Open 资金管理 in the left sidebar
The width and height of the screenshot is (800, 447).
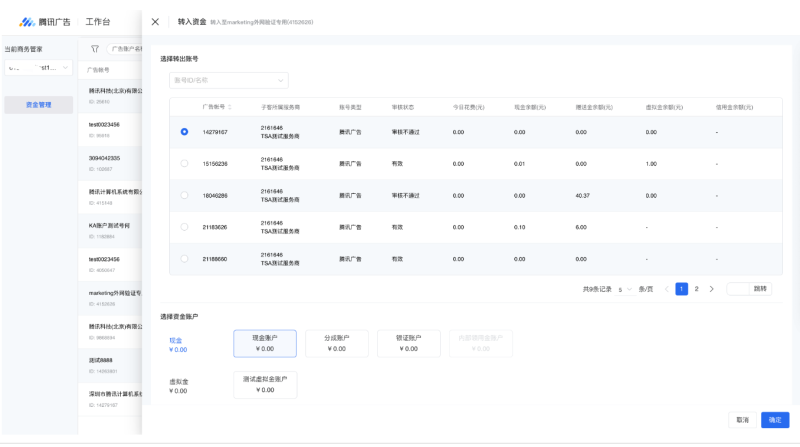(x=38, y=104)
